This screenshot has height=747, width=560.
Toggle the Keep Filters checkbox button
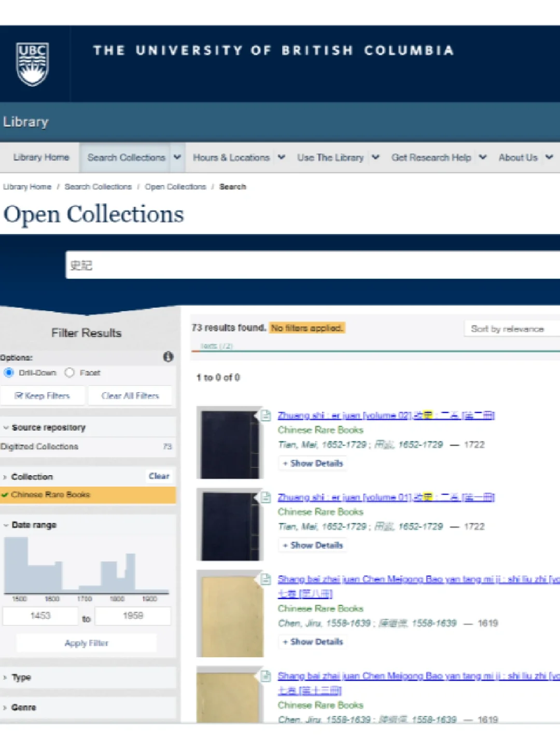pyautogui.click(x=43, y=396)
